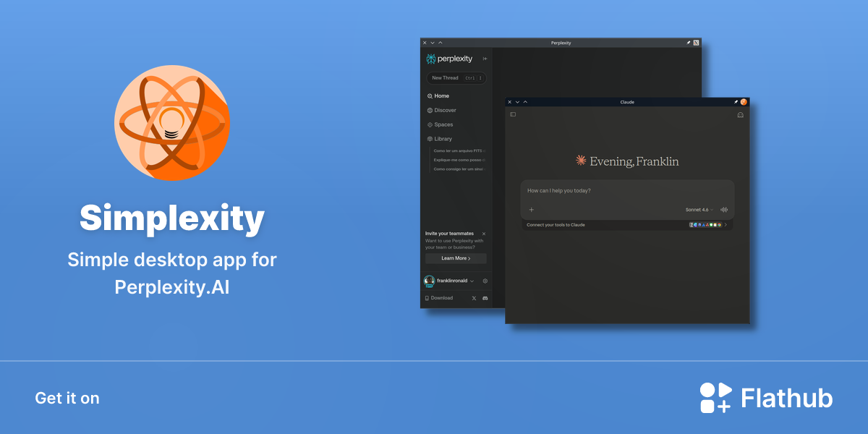Click the pin icon in Claude title bar

pyautogui.click(x=736, y=102)
